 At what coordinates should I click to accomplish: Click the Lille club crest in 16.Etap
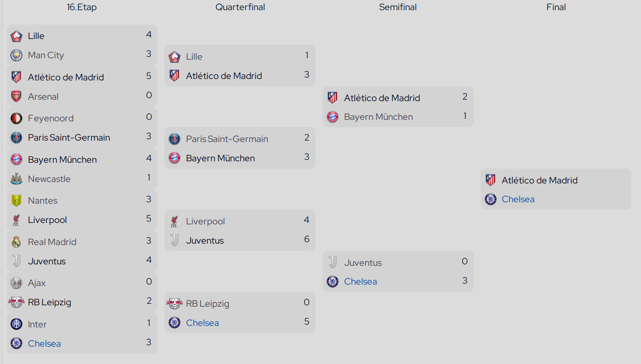point(16,36)
